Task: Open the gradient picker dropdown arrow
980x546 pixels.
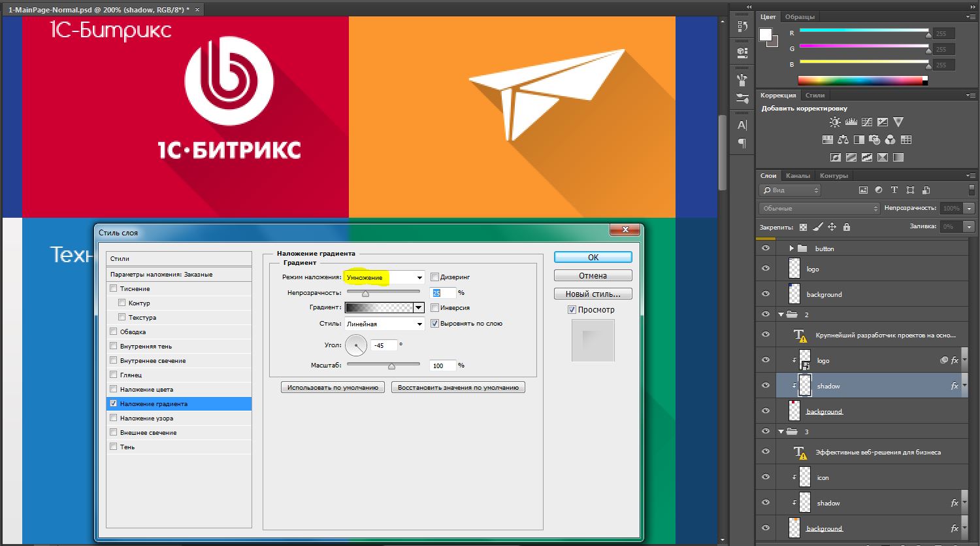Action: click(419, 308)
